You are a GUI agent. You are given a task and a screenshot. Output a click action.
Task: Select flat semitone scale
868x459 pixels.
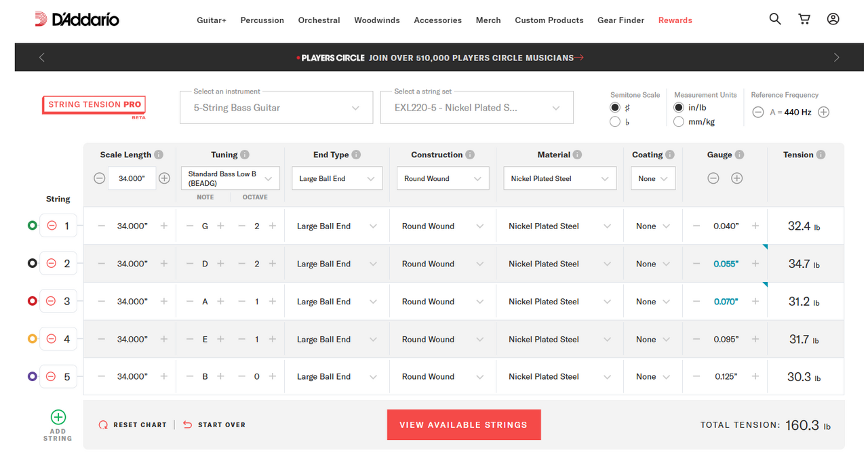pos(615,122)
